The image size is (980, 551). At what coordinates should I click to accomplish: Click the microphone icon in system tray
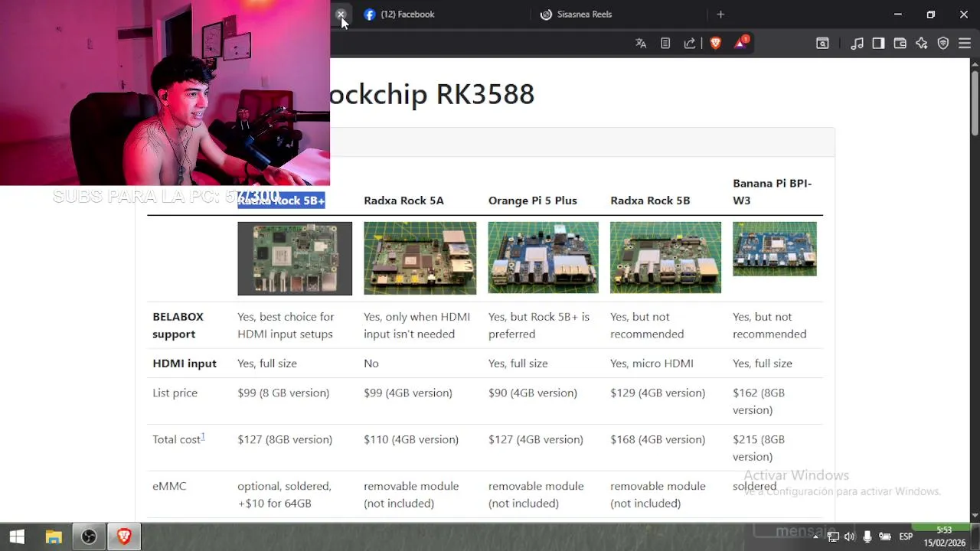(x=867, y=537)
